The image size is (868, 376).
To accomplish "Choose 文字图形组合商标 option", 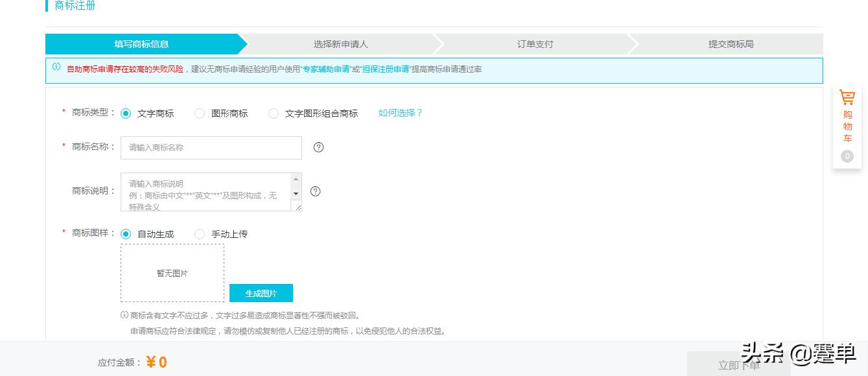I will 274,113.
